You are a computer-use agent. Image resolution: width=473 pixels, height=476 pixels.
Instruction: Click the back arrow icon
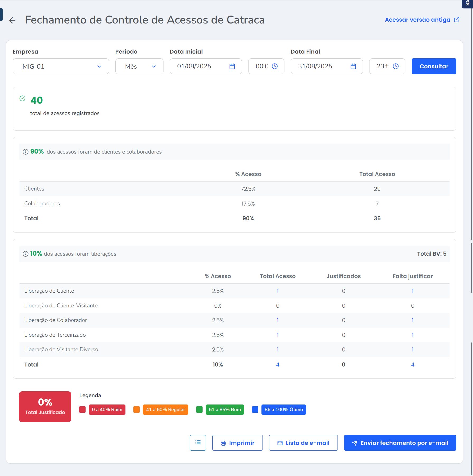pyautogui.click(x=12, y=20)
